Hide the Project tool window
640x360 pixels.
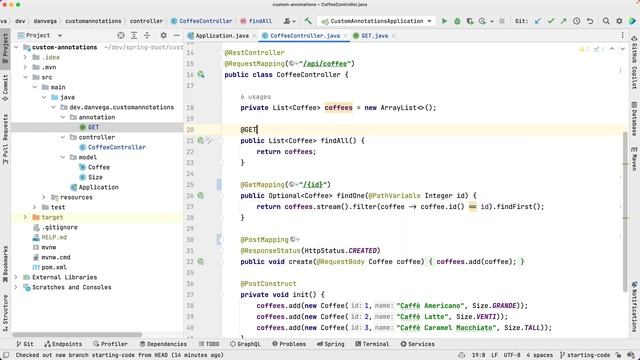click(176, 36)
